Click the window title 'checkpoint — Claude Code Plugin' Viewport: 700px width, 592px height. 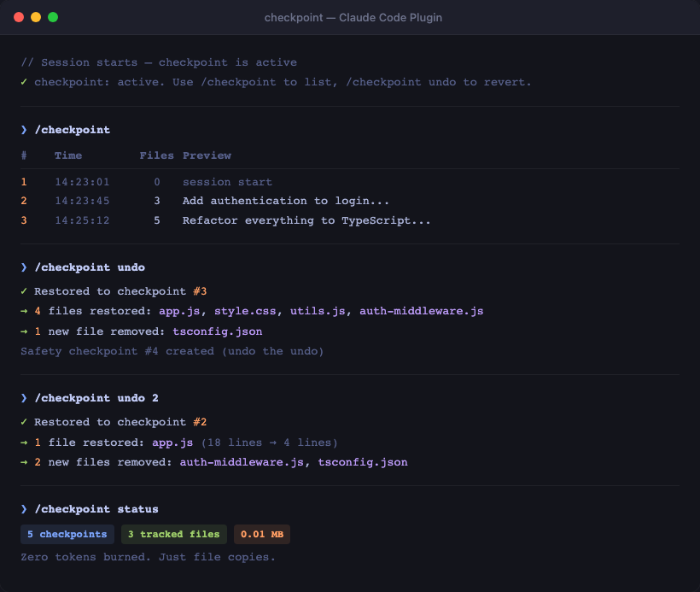[x=353, y=17]
